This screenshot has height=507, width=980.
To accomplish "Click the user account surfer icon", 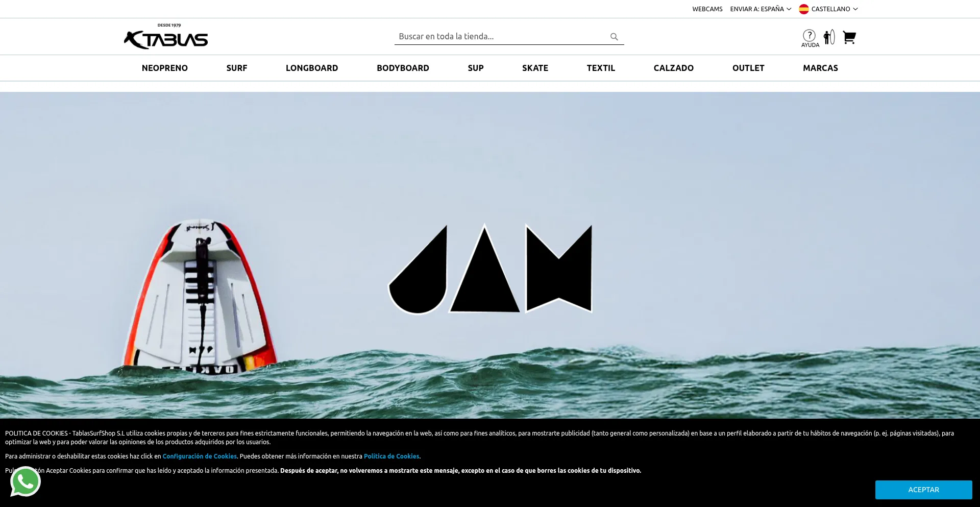I will coord(829,37).
